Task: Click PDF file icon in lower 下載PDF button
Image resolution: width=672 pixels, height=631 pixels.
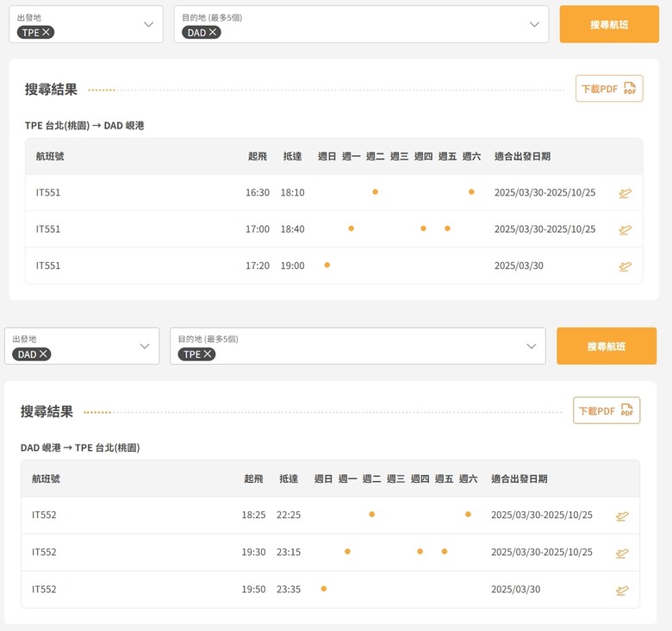Action: tap(627, 410)
